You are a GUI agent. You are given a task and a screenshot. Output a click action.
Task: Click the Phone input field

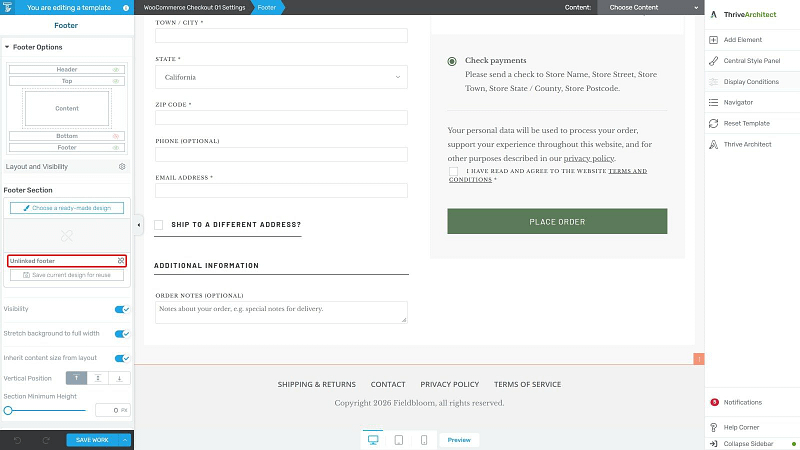pos(281,154)
